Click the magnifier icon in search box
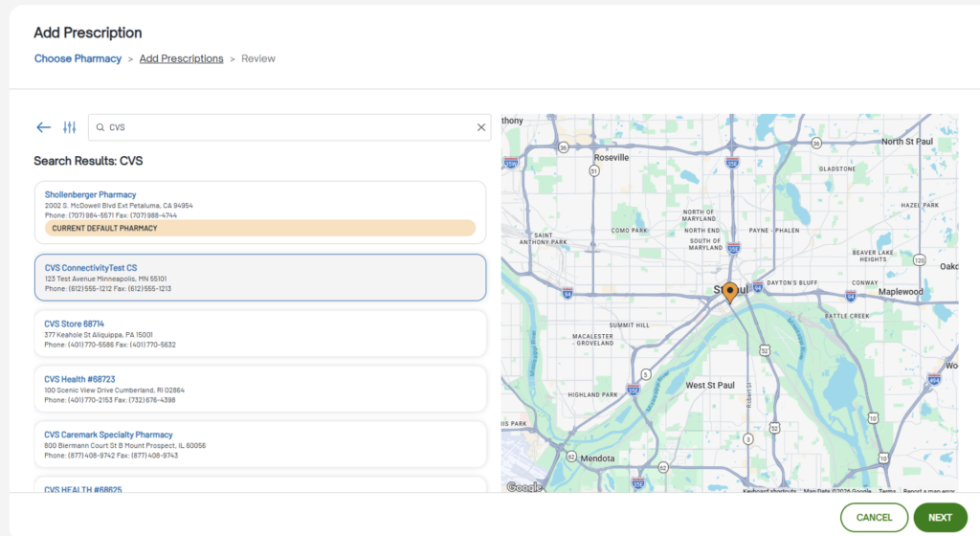This screenshot has width=980, height=536. [x=100, y=127]
